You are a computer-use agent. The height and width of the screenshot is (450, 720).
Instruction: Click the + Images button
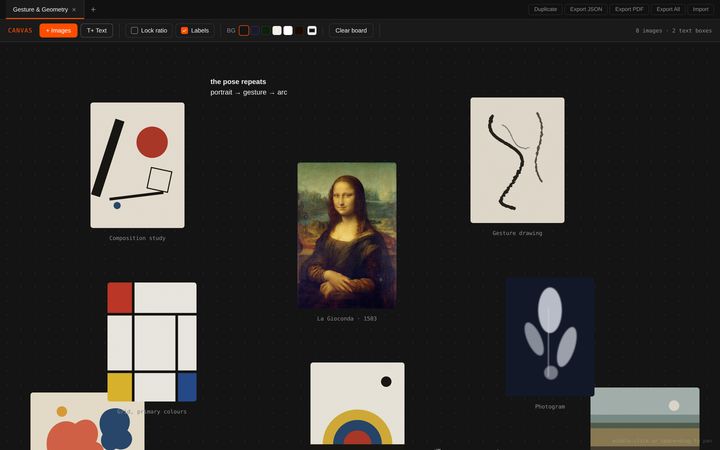coord(58,31)
